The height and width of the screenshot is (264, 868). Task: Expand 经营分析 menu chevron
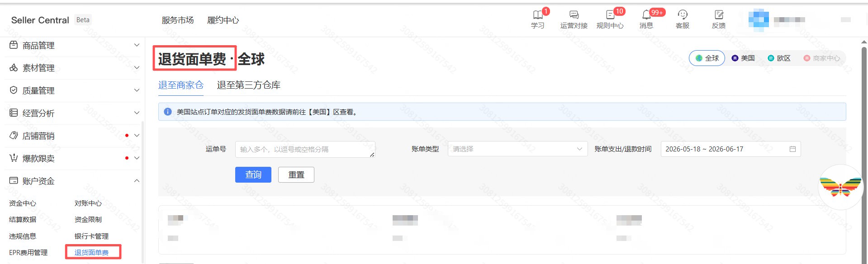(x=137, y=113)
